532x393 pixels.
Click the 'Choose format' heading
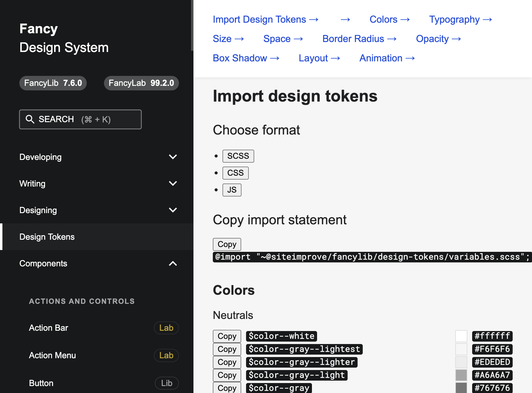coord(256,130)
